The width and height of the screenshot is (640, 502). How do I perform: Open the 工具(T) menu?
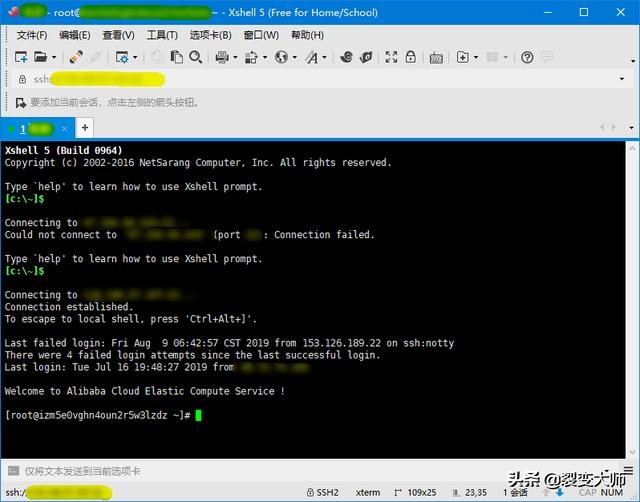pyautogui.click(x=162, y=35)
